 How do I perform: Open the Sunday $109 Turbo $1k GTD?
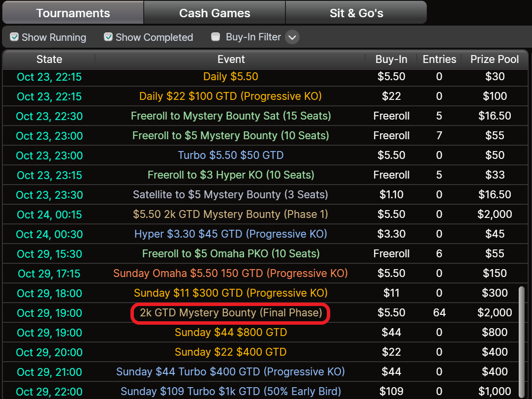[231, 391]
